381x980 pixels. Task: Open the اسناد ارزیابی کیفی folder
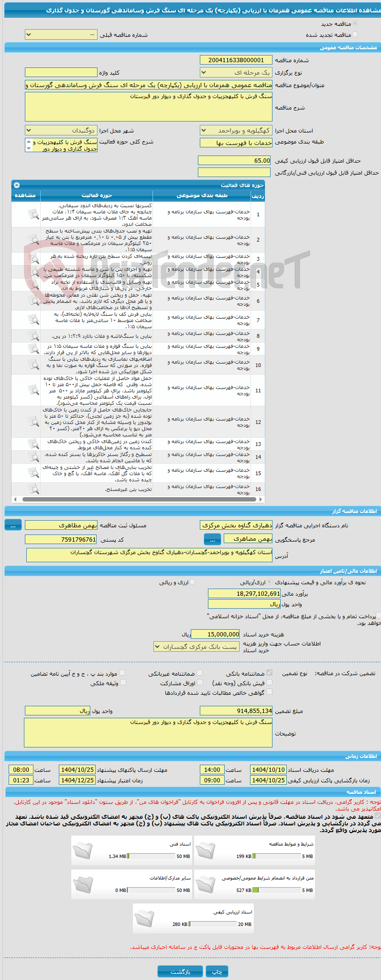click(x=144, y=918)
